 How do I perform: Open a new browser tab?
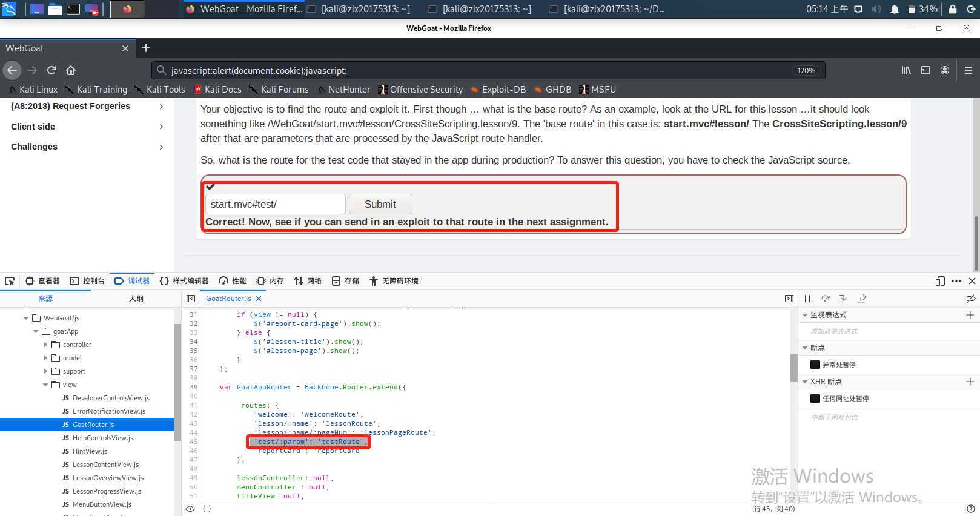145,48
